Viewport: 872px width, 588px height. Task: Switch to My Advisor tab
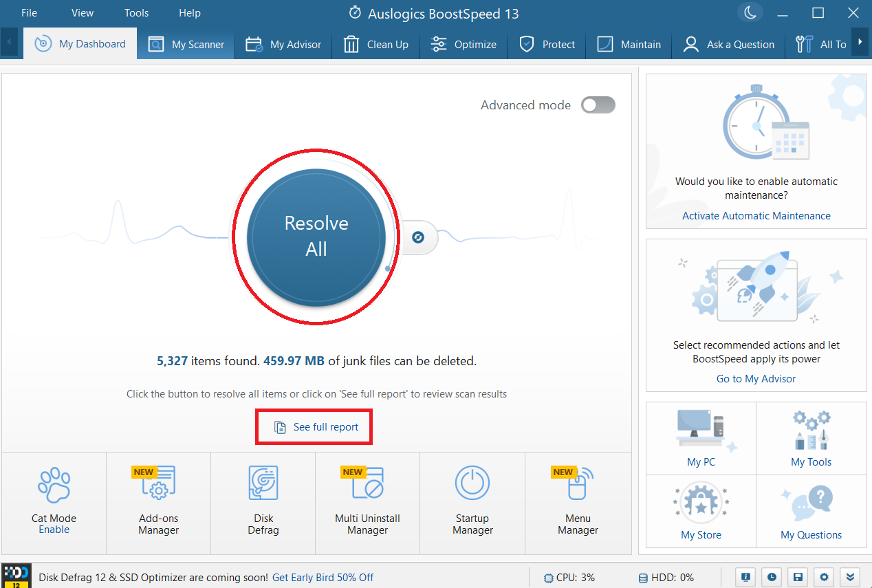pyautogui.click(x=283, y=44)
